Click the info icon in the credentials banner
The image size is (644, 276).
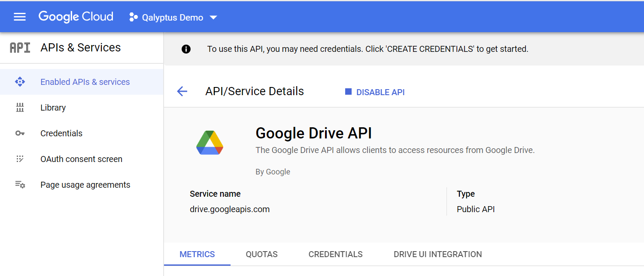(186, 48)
